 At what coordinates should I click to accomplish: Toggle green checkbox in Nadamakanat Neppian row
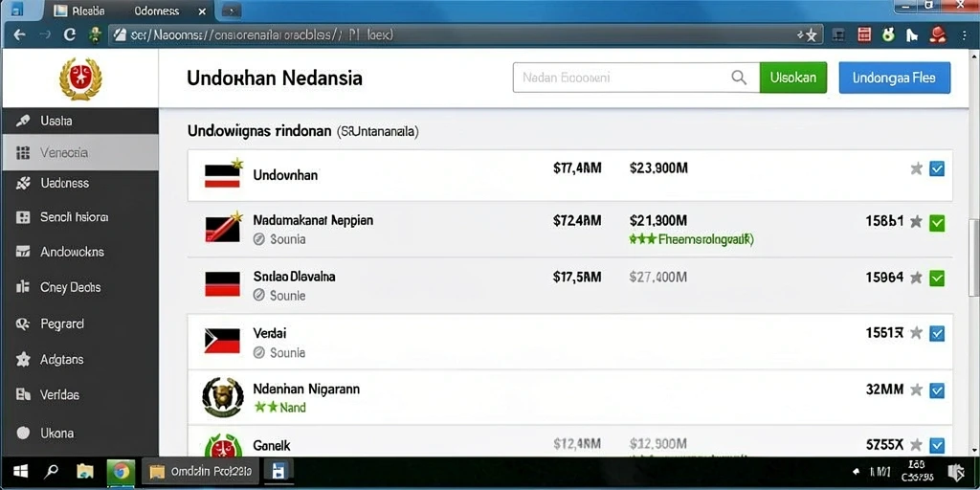937,222
